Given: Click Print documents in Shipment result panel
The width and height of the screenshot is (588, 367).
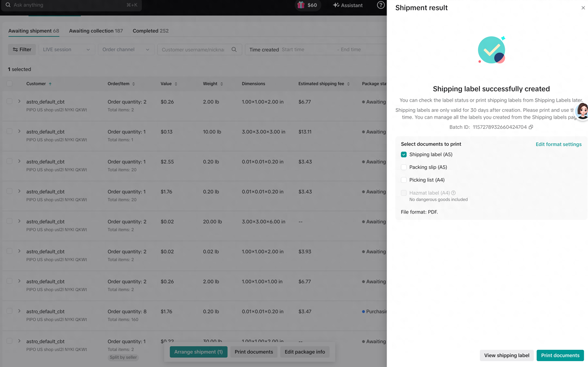Looking at the screenshot, I should pyautogui.click(x=560, y=355).
